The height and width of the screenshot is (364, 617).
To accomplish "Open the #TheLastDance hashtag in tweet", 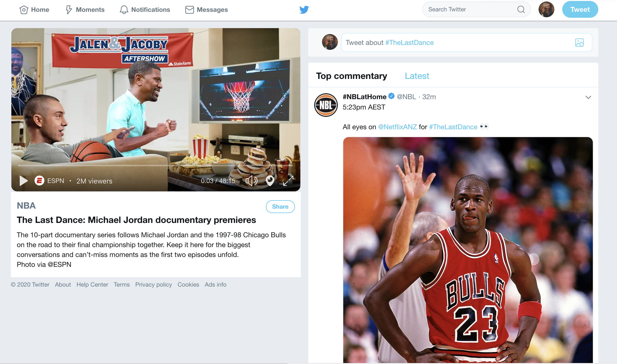I will [453, 127].
